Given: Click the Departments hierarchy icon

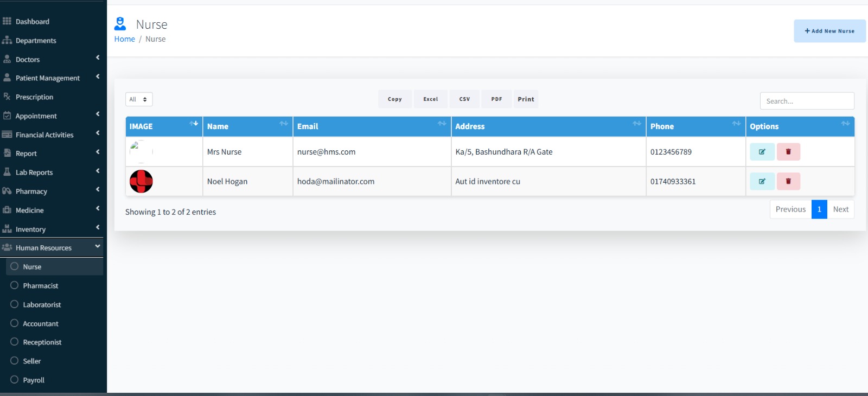Looking at the screenshot, I should point(7,40).
